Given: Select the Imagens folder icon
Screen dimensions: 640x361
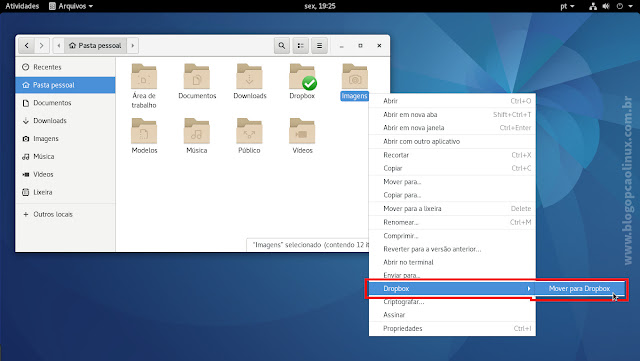Looking at the screenshot, I should pyautogui.click(x=355, y=77).
